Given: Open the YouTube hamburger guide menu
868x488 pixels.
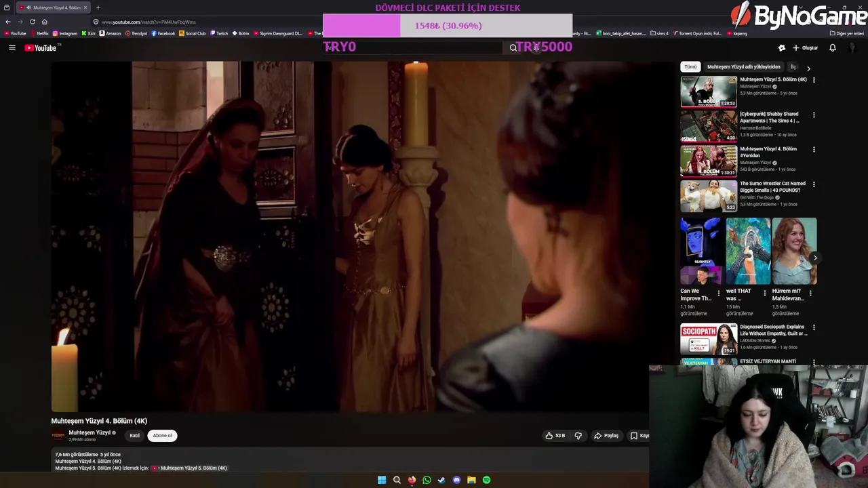Looking at the screenshot, I should point(12,47).
